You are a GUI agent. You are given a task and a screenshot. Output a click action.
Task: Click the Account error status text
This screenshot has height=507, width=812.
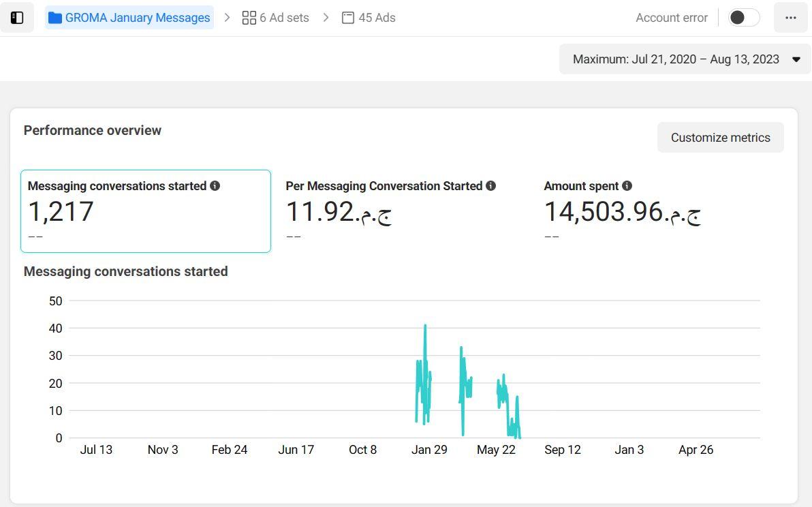pos(671,18)
